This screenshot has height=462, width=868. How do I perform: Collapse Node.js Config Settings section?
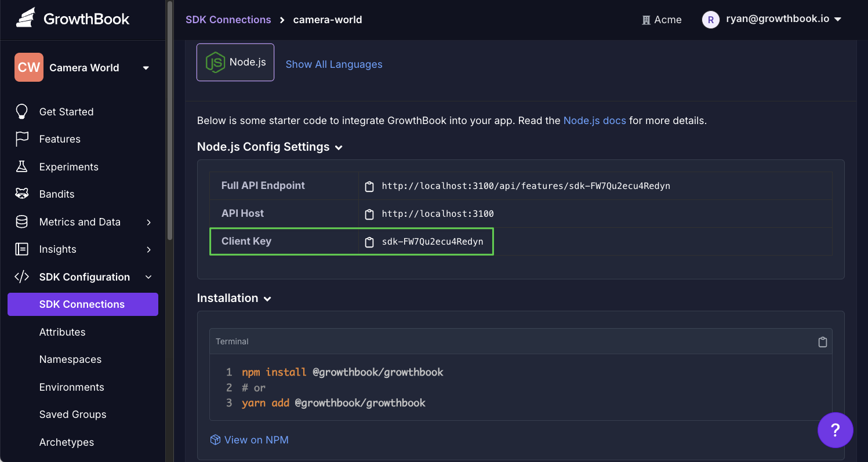point(339,148)
